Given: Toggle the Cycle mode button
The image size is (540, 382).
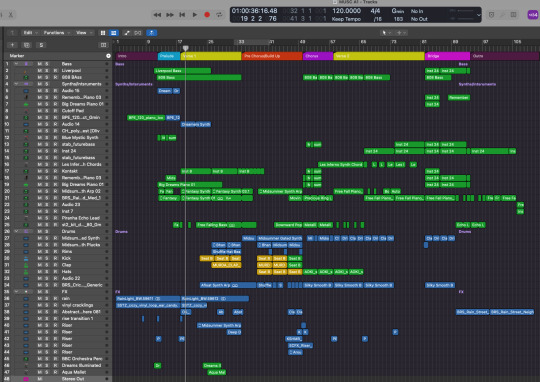Looking at the screenshot, I should click(219, 15).
